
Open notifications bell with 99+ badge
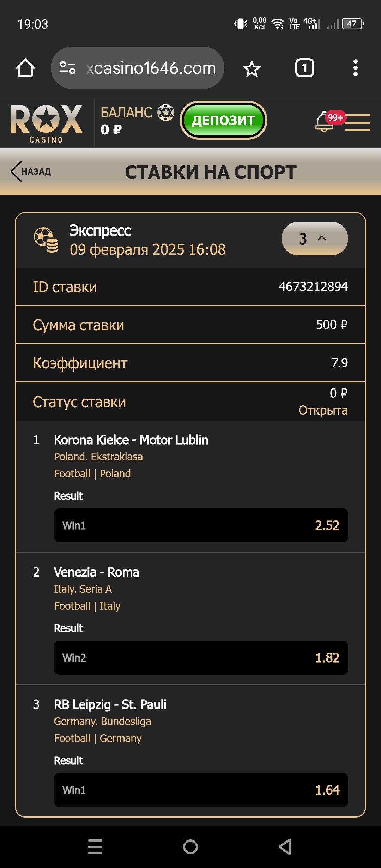(x=325, y=122)
